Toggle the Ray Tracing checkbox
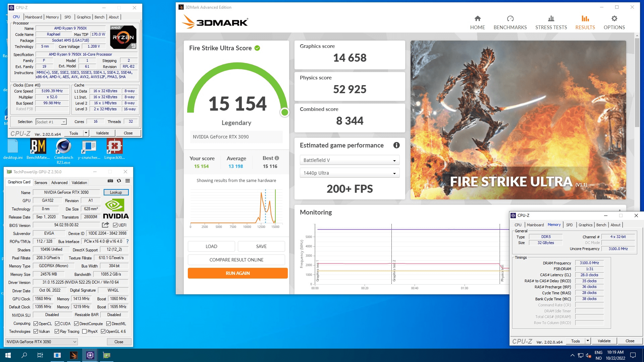 click(57, 331)
